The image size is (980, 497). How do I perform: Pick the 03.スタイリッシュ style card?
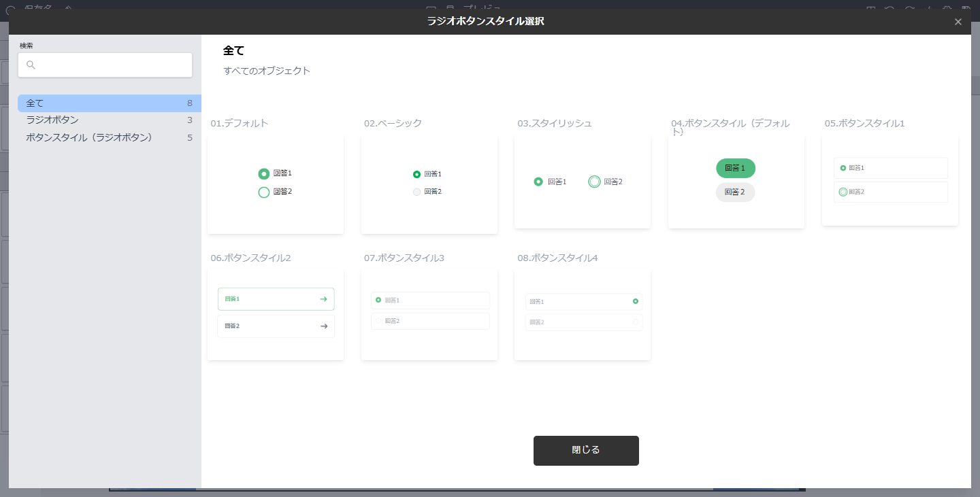coord(583,182)
